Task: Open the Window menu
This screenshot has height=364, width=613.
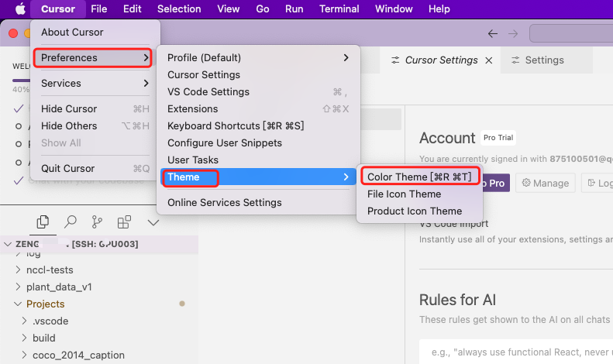Action: pyautogui.click(x=394, y=9)
